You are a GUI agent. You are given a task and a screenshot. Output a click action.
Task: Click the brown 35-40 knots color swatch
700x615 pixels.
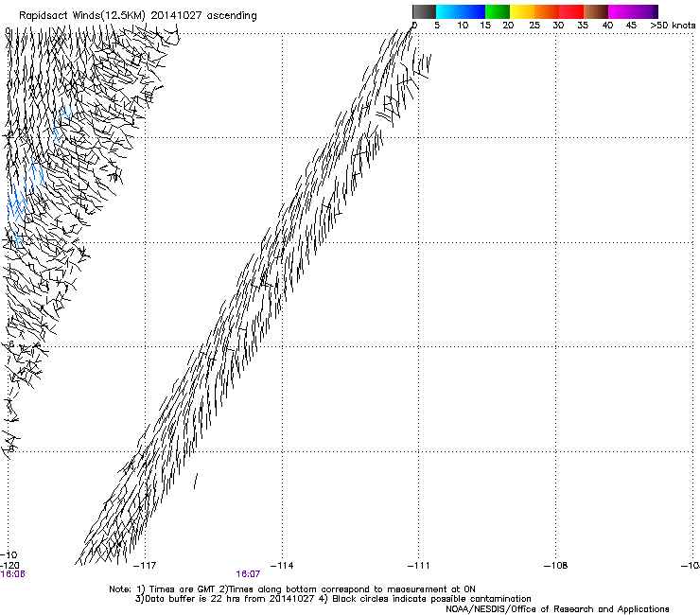pos(596,11)
